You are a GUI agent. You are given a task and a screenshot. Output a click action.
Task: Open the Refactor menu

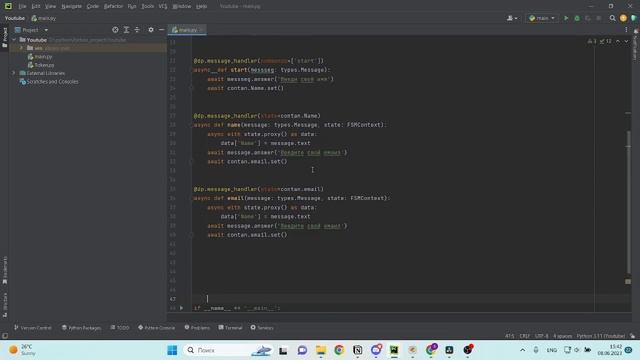tap(113, 6)
